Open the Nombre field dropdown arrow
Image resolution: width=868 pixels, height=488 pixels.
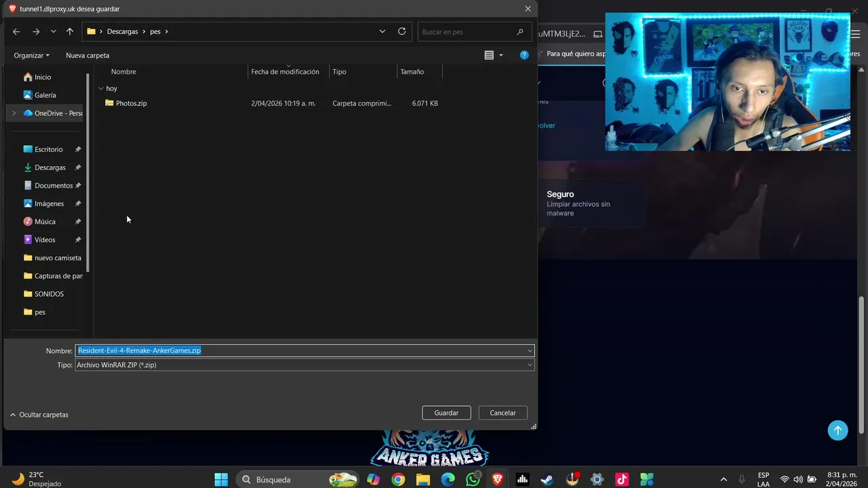pos(530,350)
